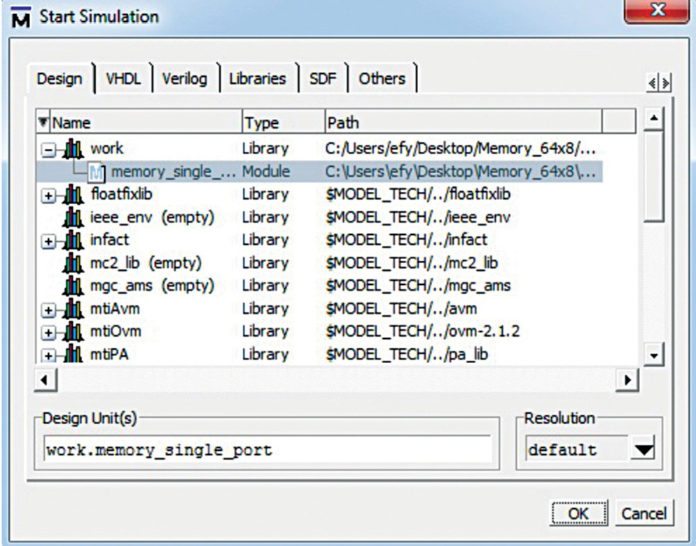Viewport: 696px width, 546px height.
Task: Open the Libraries tab
Action: [x=257, y=78]
